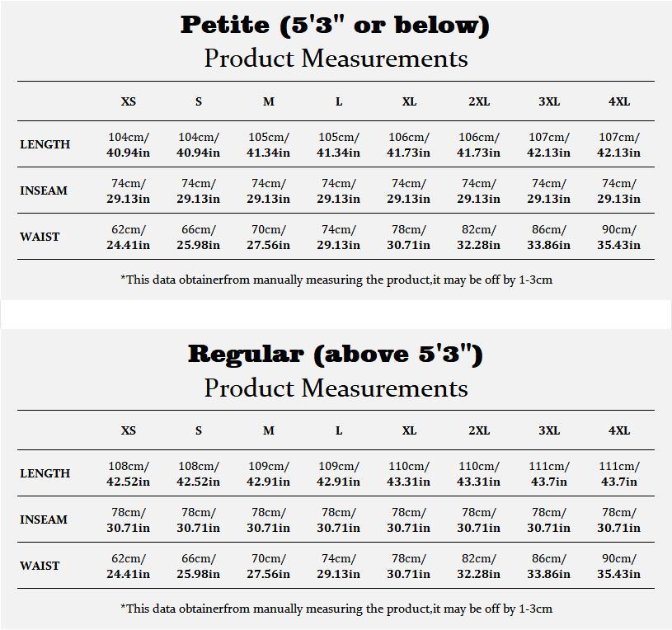Click the M size header in Regular table

coord(269,430)
